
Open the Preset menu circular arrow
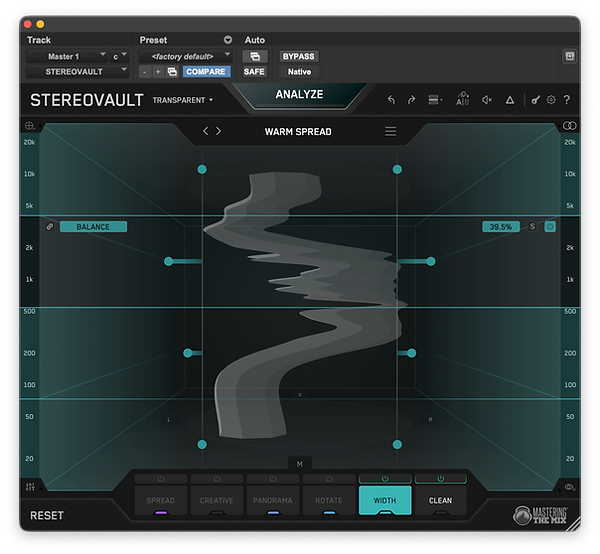[228, 40]
